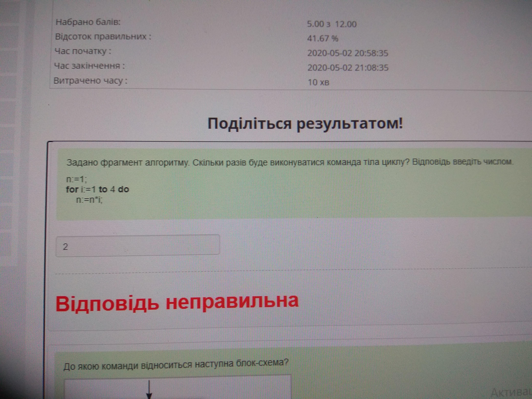Image resolution: width=532 pixels, height=399 pixels.
Task: Click the end time 2020-05-02 21:08:35
Action: (348, 68)
